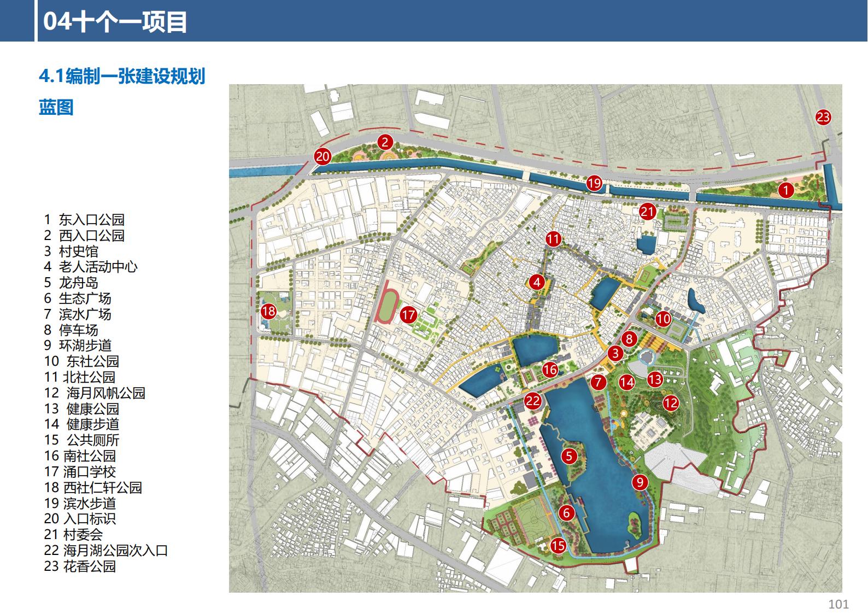Click legend entry 15 公共厕所

point(81,440)
